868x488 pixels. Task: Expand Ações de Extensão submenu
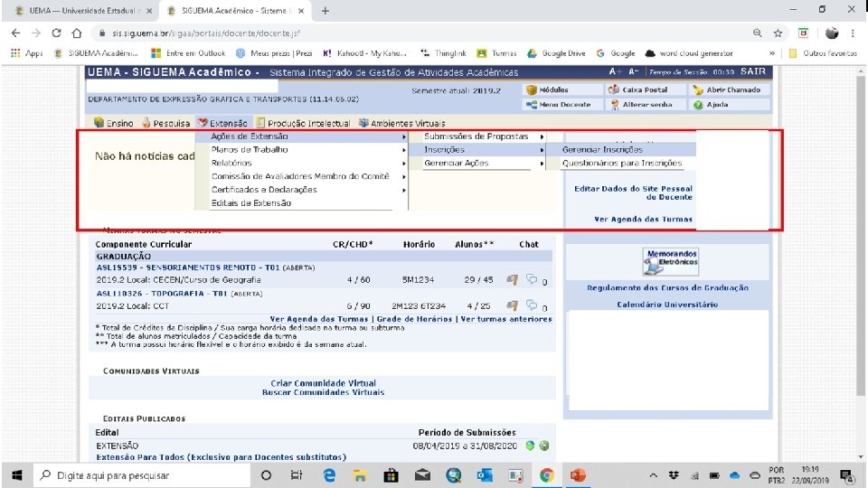tap(302, 136)
